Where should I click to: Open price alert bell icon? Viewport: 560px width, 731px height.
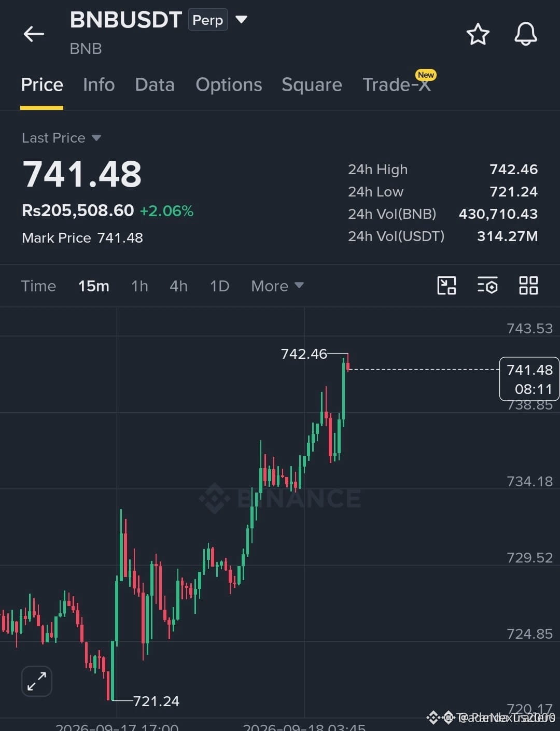(x=525, y=34)
